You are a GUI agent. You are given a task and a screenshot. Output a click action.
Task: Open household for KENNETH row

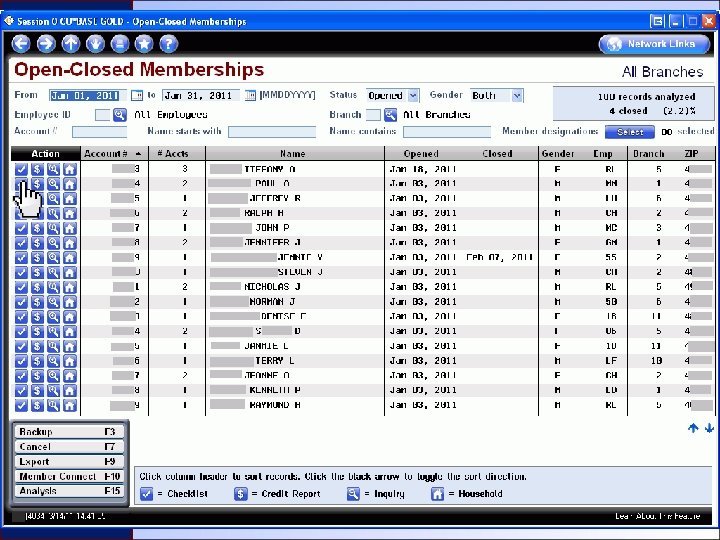tap(70, 390)
